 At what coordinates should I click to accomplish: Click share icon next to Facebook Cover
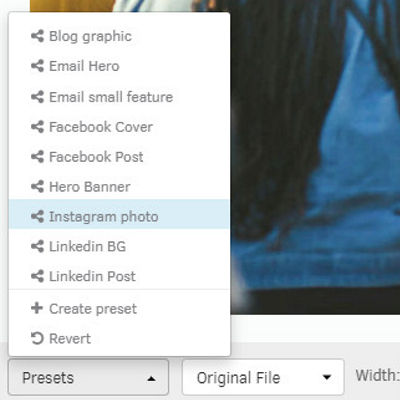(37, 127)
